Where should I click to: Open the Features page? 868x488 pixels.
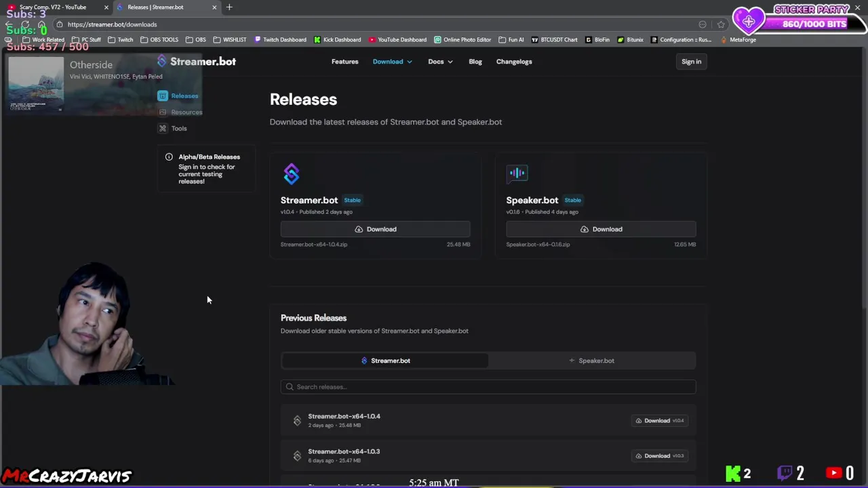344,62
